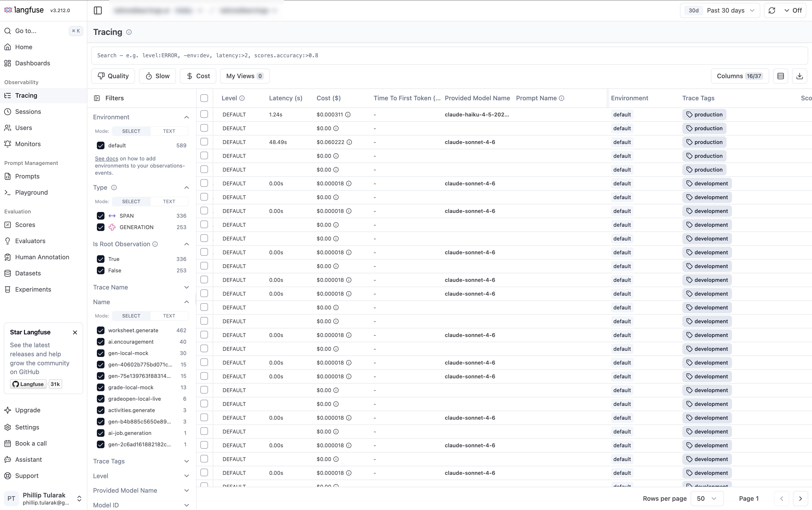The height and width of the screenshot is (510, 812).
Task: Click Is Root Observation info icon
Action: tap(155, 244)
